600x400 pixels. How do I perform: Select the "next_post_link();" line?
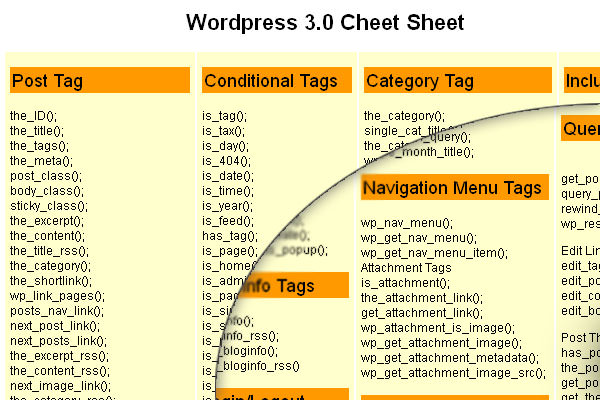pyautogui.click(x=55, y=326)
